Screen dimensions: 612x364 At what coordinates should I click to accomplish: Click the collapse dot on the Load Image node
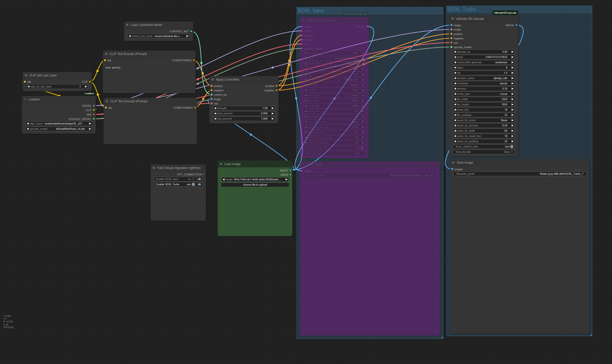(x=221, y=164)
